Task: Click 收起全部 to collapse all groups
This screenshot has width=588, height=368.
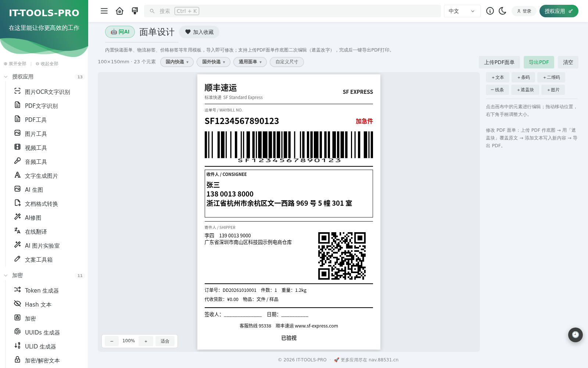Action: click(x=47, y=64)
